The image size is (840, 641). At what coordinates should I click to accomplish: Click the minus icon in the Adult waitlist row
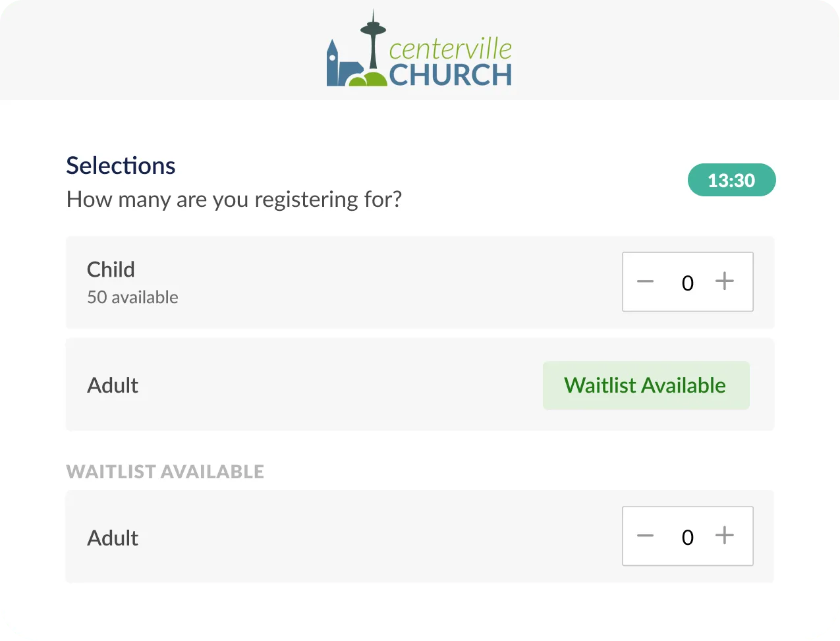645,536
